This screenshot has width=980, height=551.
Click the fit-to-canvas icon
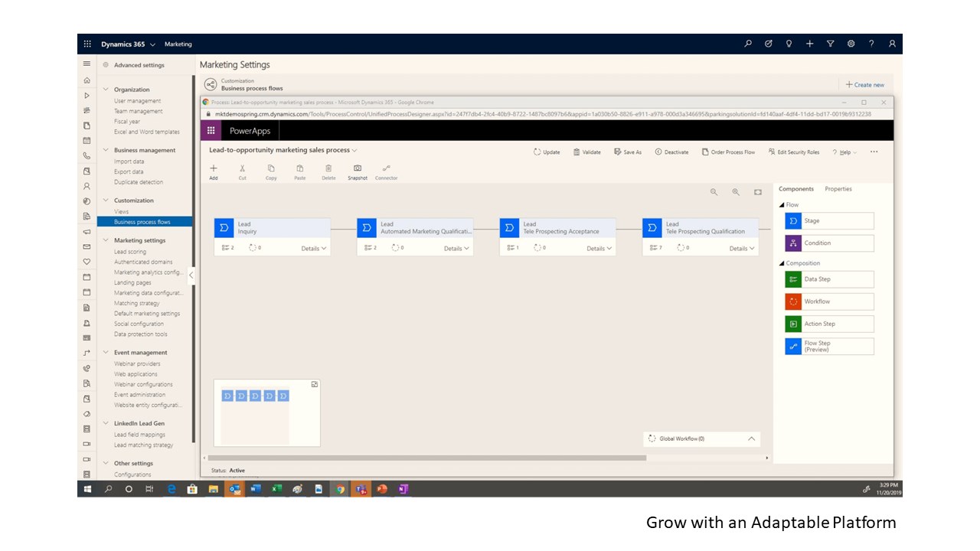[758, 193]
